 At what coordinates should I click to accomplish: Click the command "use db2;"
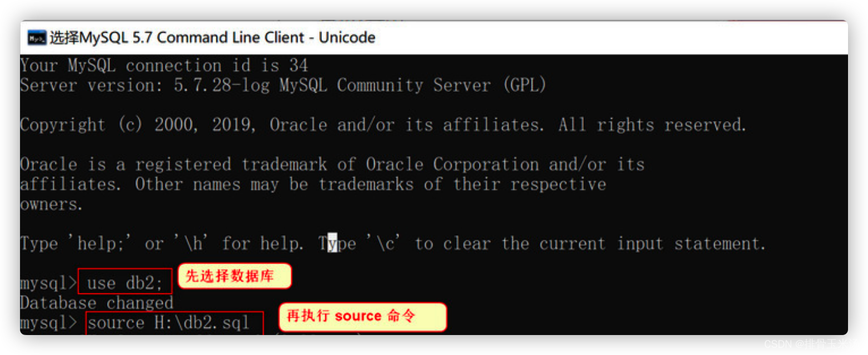(x=125, y=283)
